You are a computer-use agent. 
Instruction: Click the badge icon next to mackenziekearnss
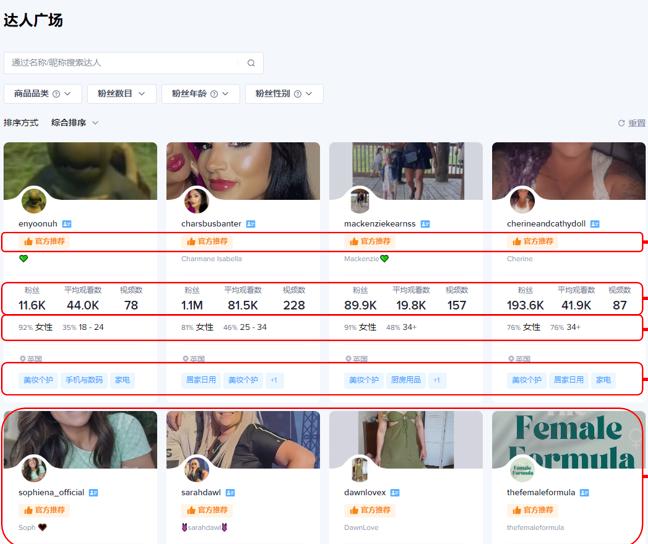click(425, 224)
